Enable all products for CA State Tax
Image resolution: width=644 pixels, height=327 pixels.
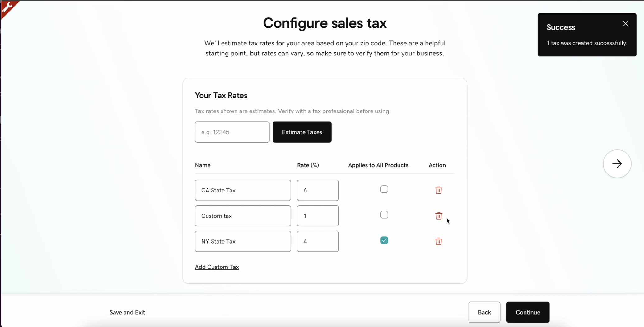[384, 189]
